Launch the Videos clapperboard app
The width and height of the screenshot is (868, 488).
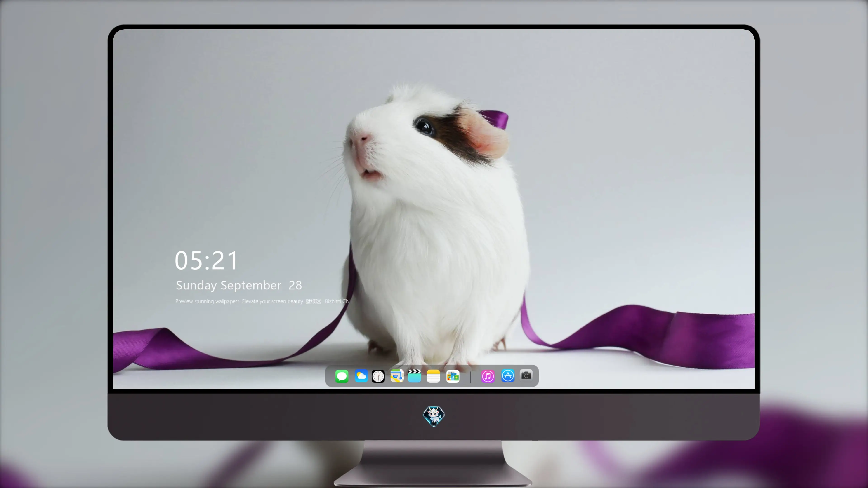(415, 376)
